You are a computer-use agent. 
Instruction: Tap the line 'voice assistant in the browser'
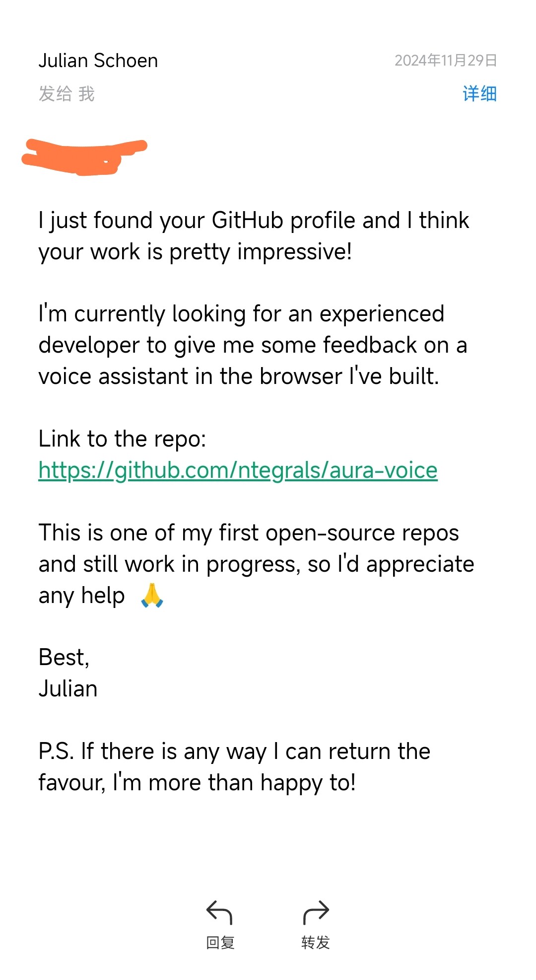[239, 377]
